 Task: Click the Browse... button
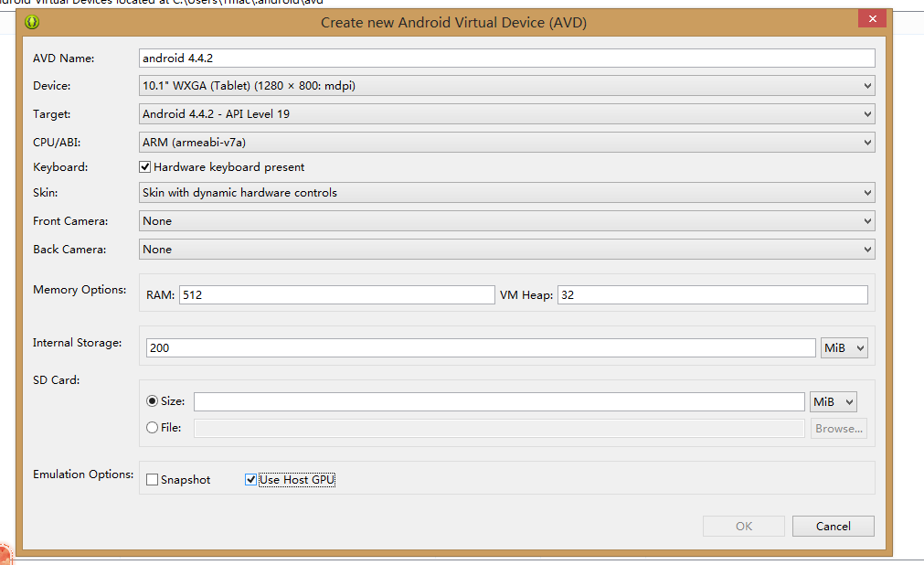839,429
